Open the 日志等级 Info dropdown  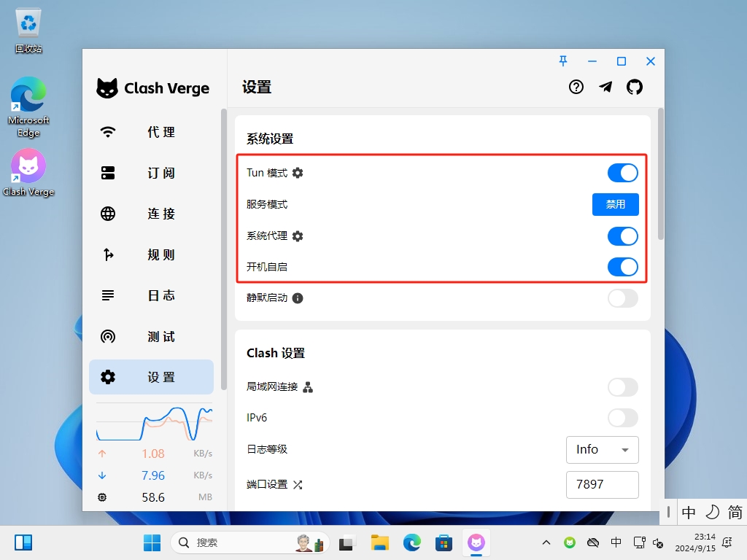coord(602,450)
